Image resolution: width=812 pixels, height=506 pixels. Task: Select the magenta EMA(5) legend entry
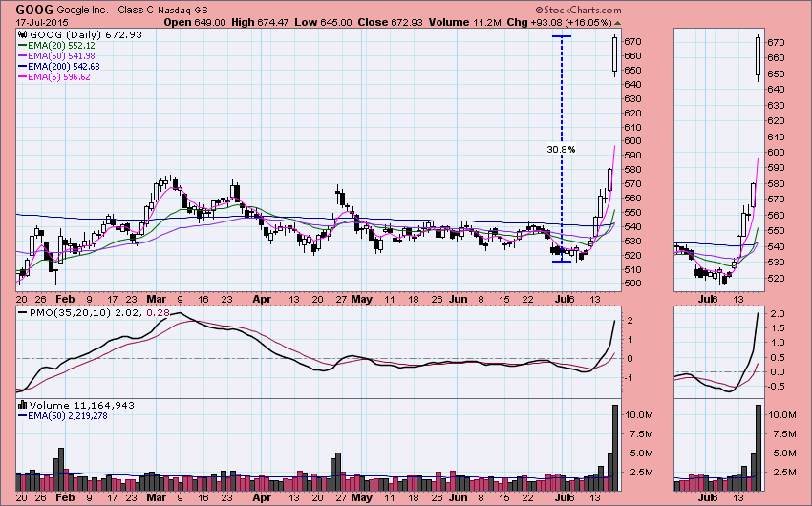(60, 77)
